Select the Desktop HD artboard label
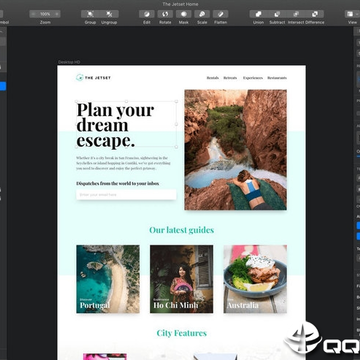 pos(69,62)
